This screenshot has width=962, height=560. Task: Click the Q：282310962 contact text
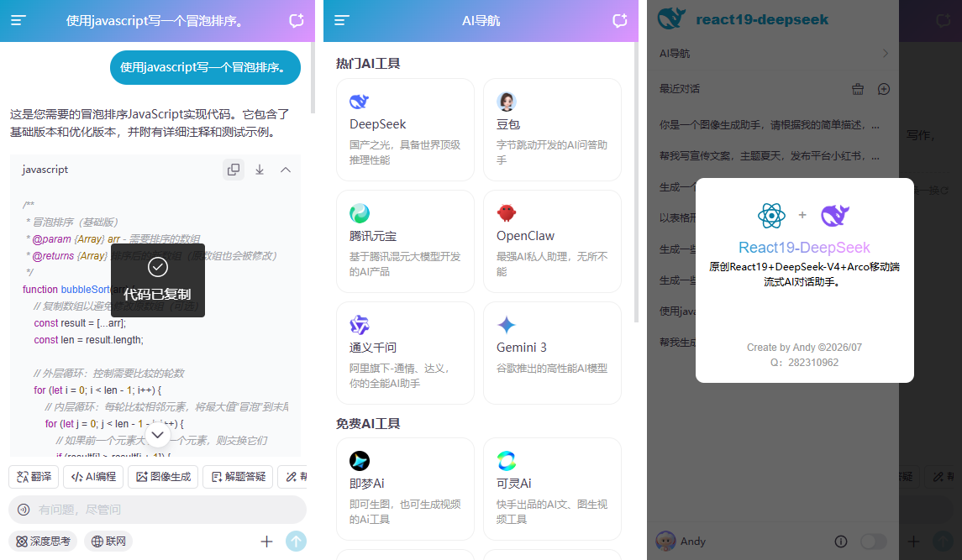(x=804, y=363)
